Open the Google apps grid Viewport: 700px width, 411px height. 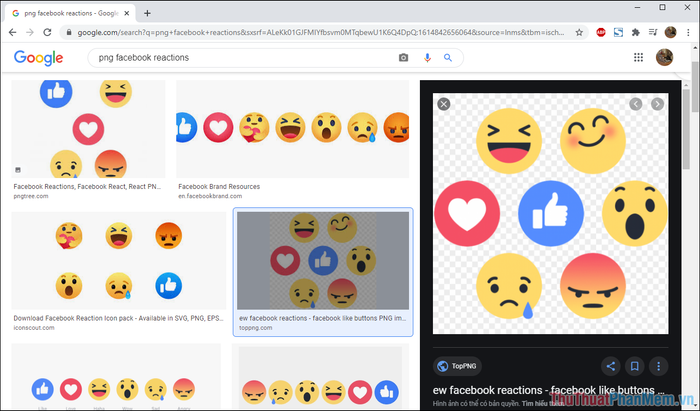[638, 57]
